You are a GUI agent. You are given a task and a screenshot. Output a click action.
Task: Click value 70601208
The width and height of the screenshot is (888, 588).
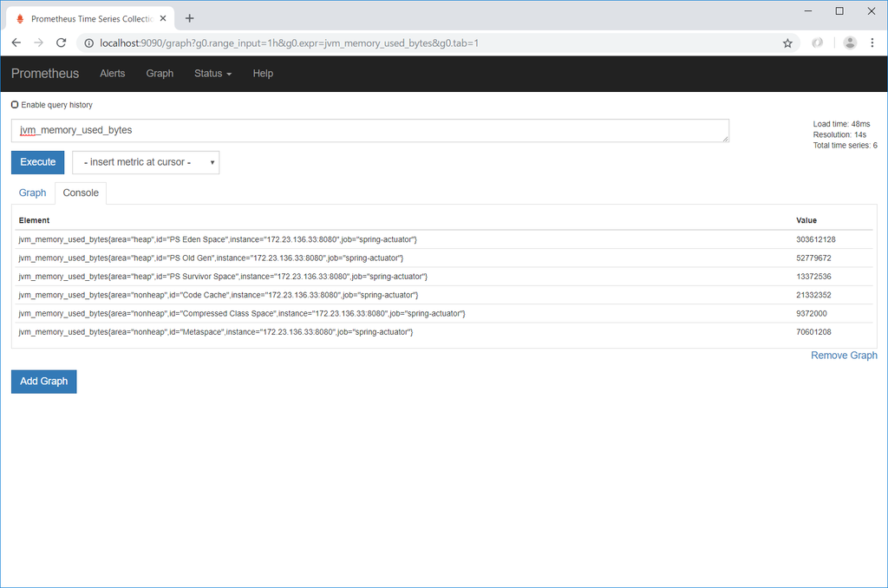point(813,332)
